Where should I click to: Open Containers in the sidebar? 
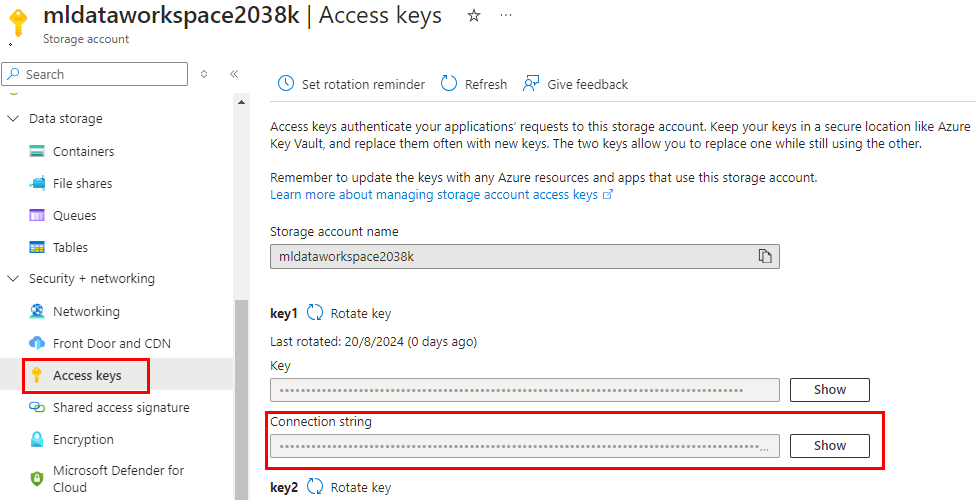pyautogui.click(x=83, y=151)
